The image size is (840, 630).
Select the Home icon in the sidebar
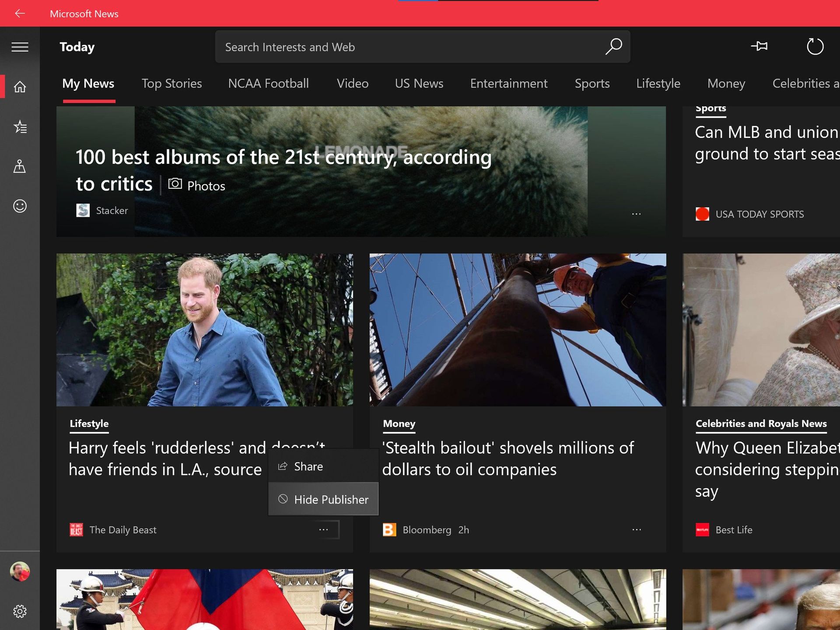pos(20,86)
